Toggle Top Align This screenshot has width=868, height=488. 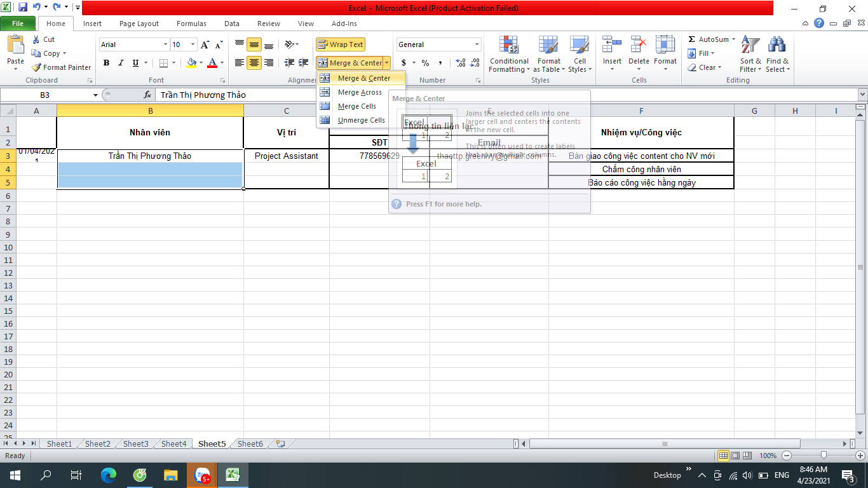point(239,44)
